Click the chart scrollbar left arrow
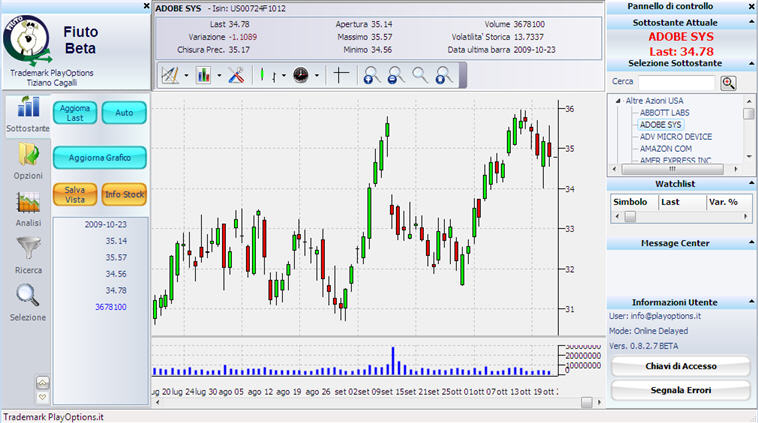 [158, 402]
